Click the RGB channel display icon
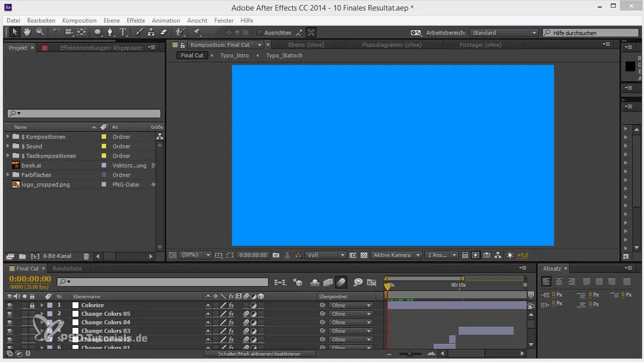Viewport: 644px width, 362px height. click(x=298, y=255)
